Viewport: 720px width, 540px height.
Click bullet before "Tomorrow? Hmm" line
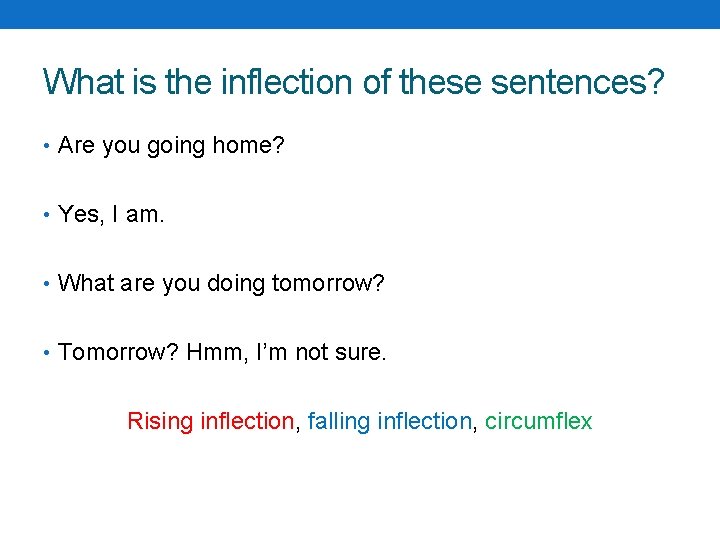click(x=47, y=352)
